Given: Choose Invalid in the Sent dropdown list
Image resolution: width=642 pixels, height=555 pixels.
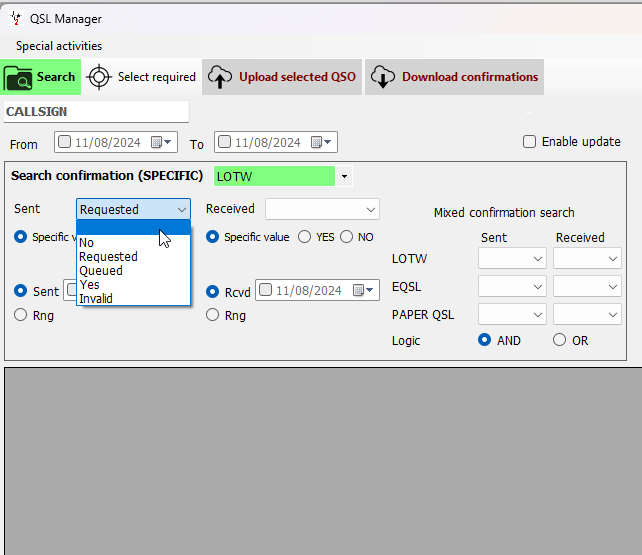Looking at the screenshot, I should click(133, 298).
